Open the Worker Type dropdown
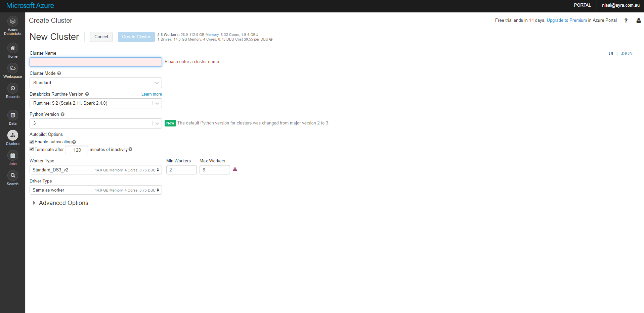This screenshot has width=644, height=313. [96, 170]
